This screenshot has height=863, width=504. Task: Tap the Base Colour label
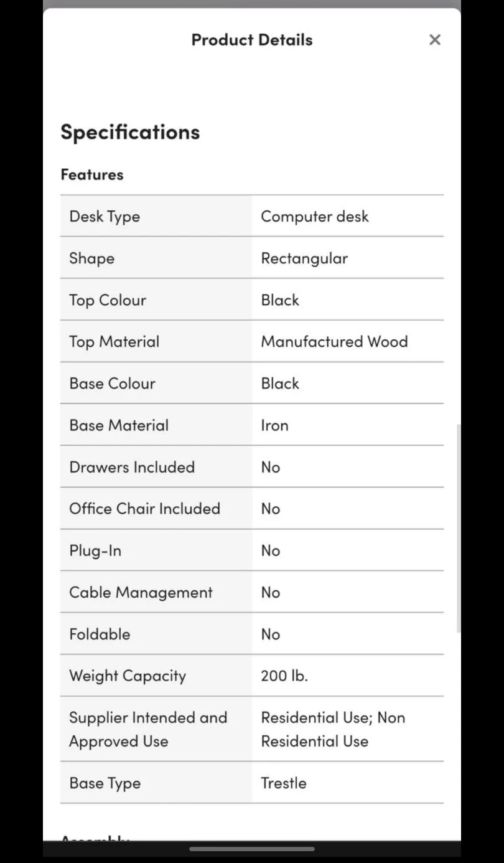click(113, 383)
